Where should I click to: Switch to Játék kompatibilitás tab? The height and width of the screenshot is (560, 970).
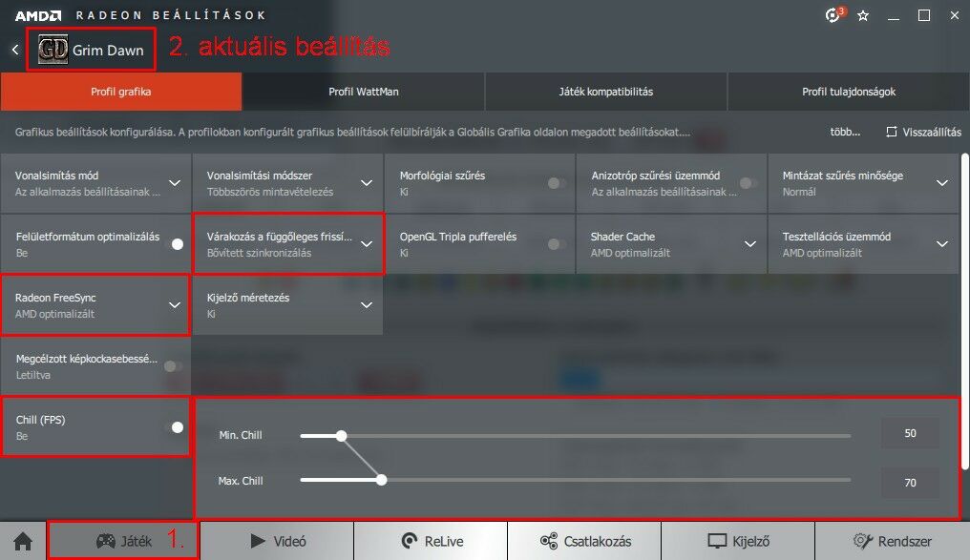605,92
